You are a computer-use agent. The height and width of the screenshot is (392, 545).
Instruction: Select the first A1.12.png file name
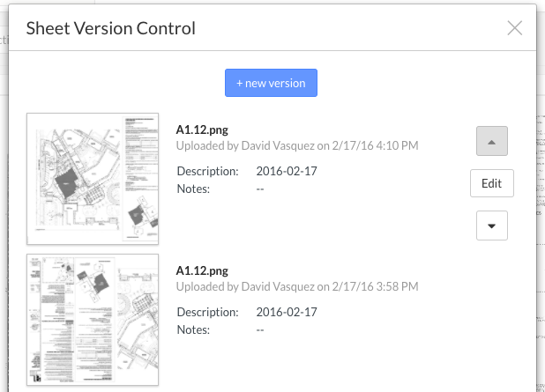(202, 129)
